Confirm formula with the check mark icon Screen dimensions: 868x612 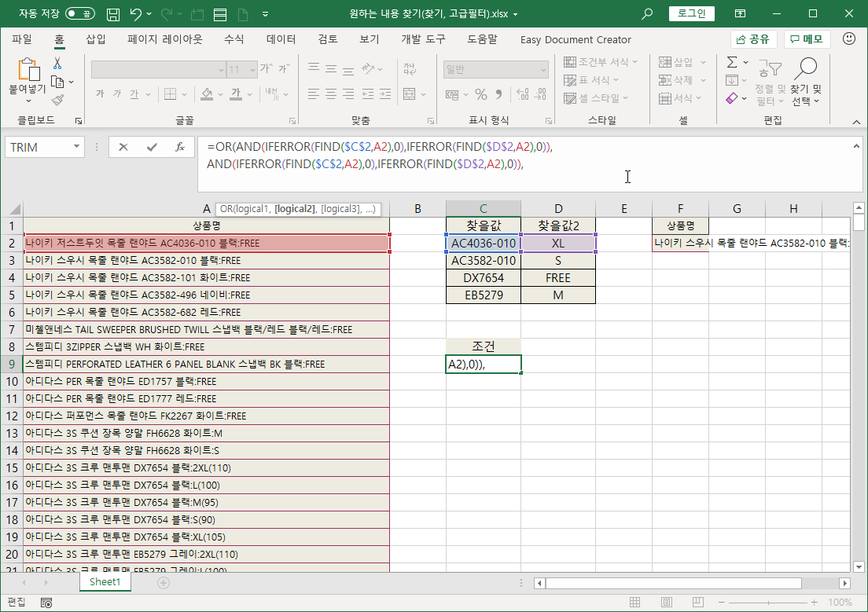click(x=152, y=147)
